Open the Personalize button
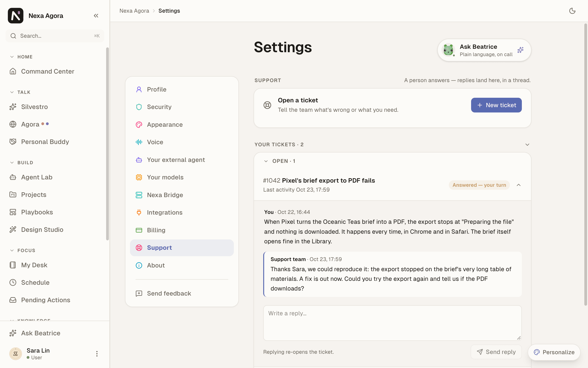 click(x=554, y=352)
